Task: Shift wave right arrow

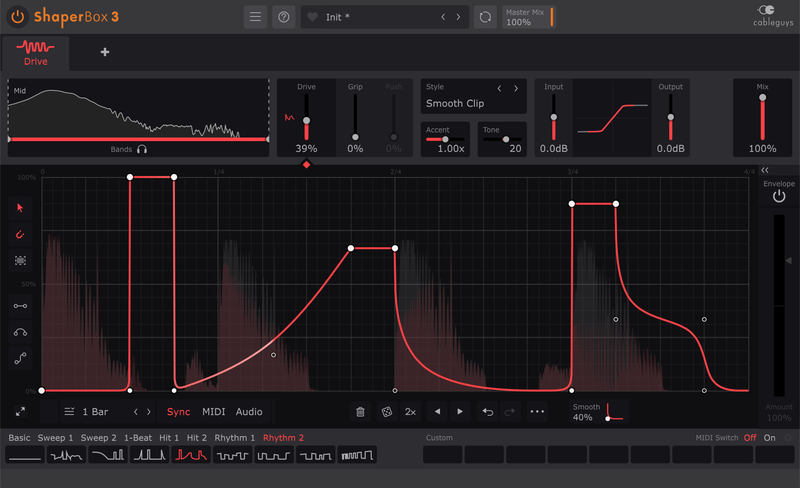Action: point(460,411)
